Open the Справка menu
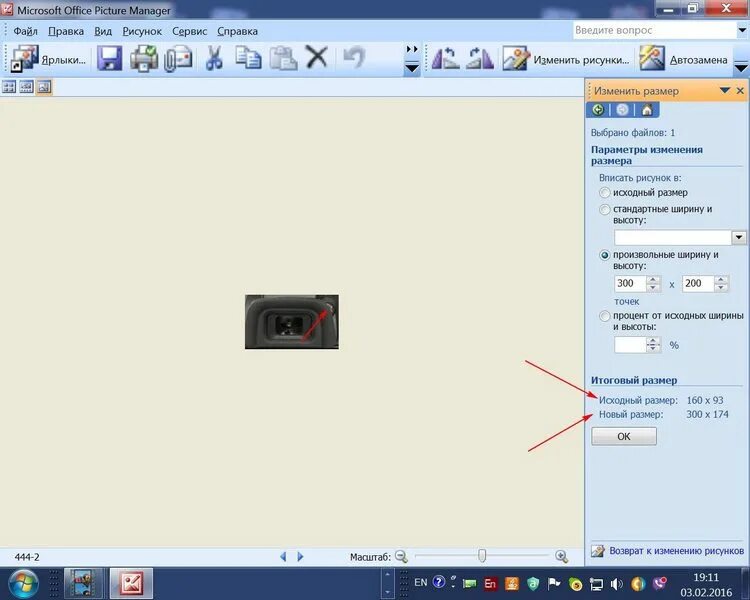This screenshot has height=600, width=750. (237, 31)
